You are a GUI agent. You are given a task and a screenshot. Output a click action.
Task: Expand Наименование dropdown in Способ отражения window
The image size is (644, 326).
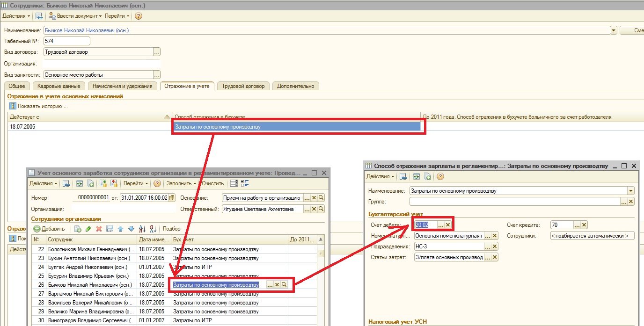(631, 191)
